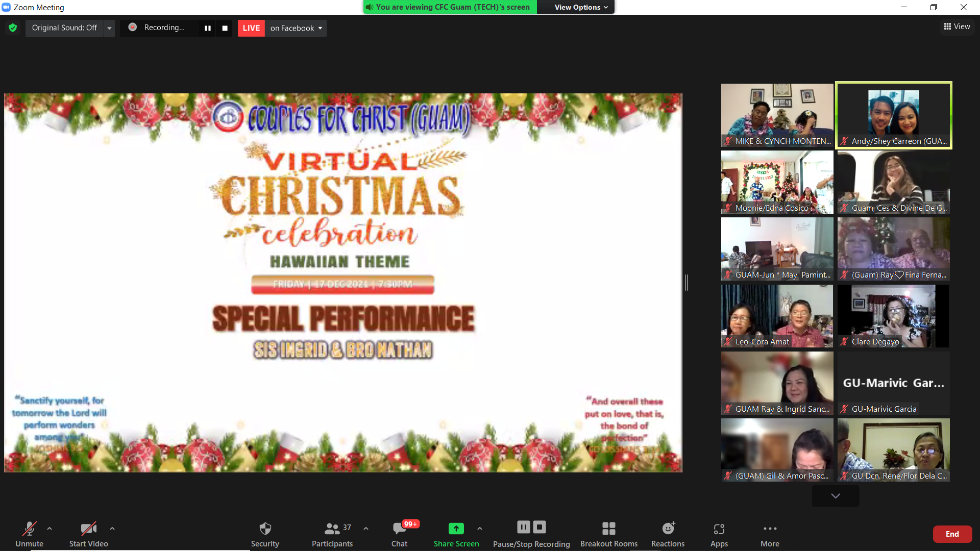Pause recording from top bar
980x551 pixels.
[x=208, y=28]
